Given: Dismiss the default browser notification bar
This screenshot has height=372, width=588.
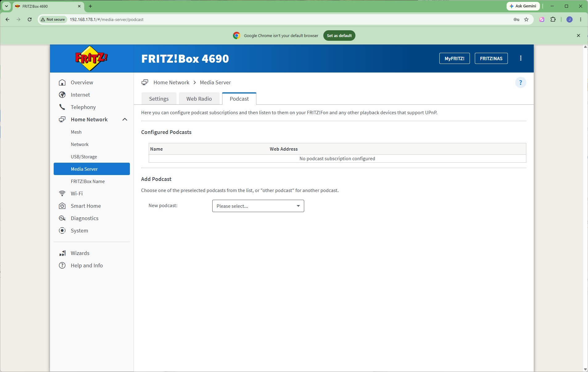Looking at the screenshot, I should [578, 36].
